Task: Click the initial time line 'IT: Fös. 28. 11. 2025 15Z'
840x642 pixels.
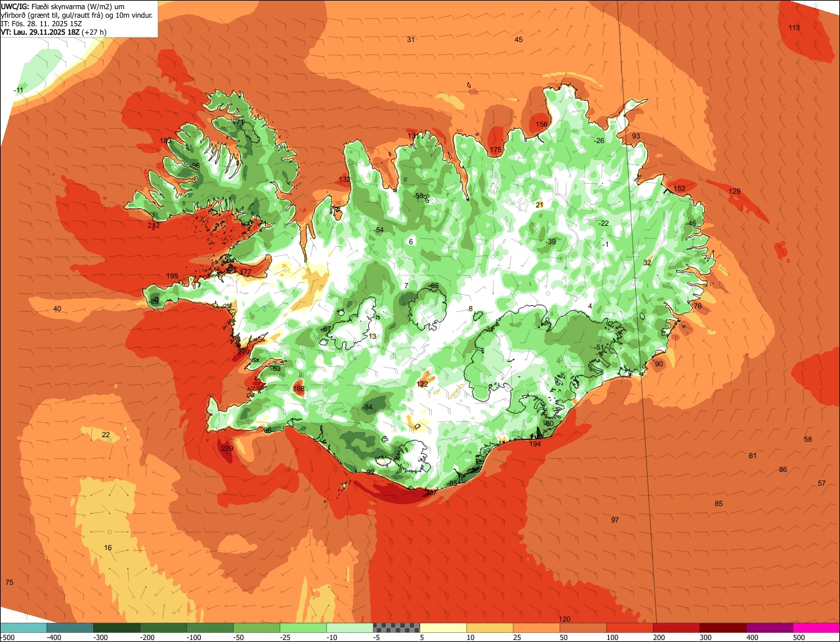Action: (42, 23)
